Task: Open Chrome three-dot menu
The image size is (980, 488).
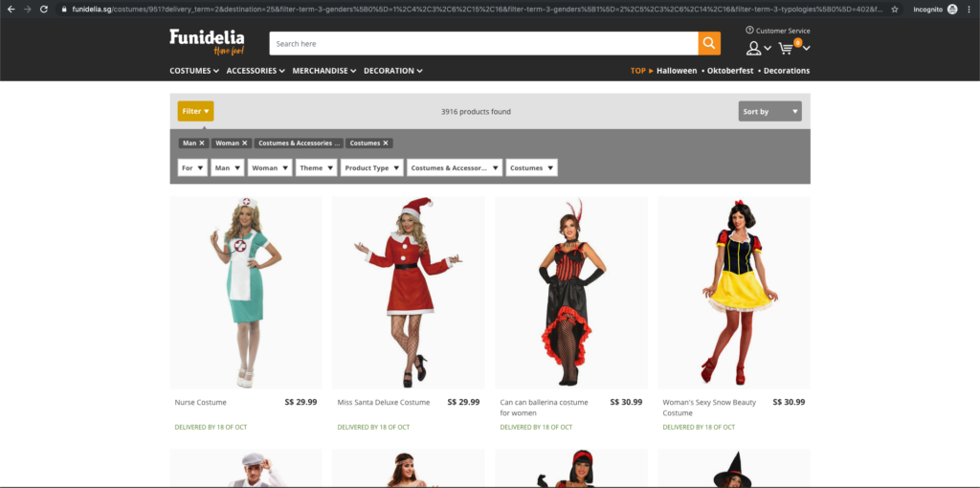Action: (x=969, y=10)
